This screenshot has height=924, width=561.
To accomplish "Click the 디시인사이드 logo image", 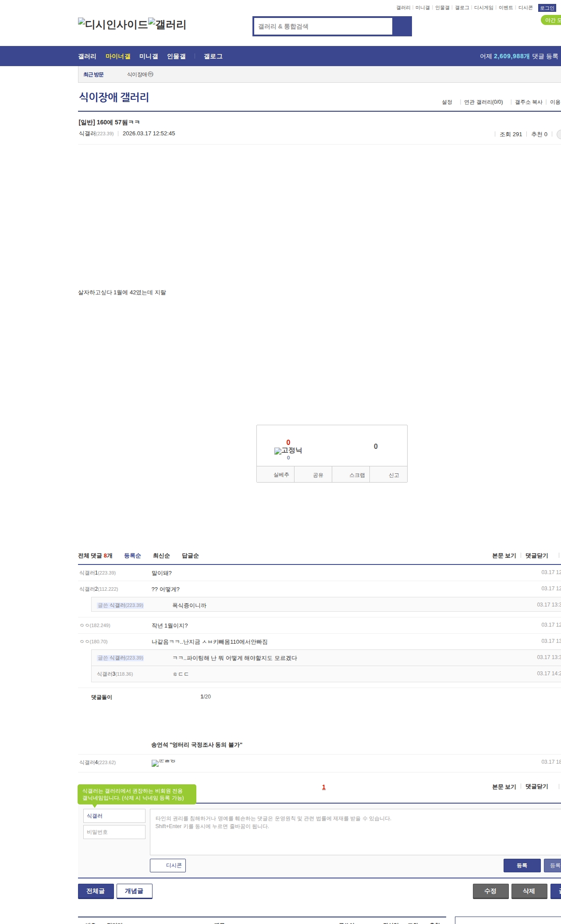I will coord(113,25).
